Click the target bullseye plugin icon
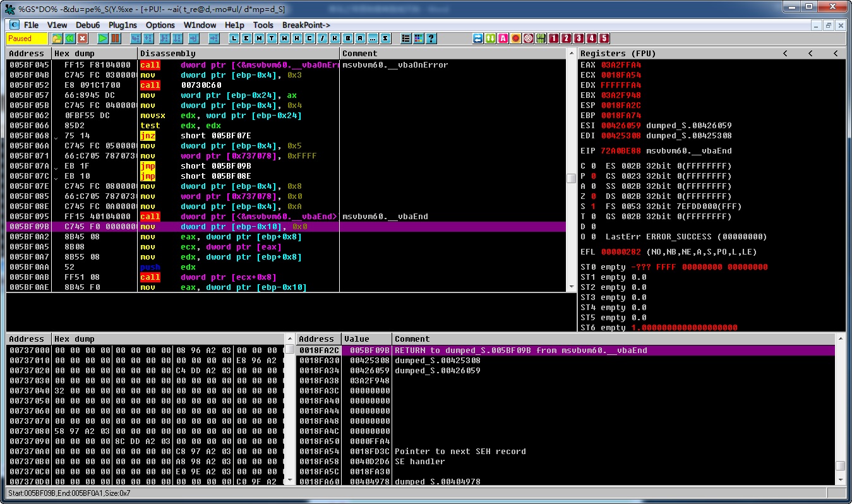Screen dimensions: 852x504 [x=528, y=39]
